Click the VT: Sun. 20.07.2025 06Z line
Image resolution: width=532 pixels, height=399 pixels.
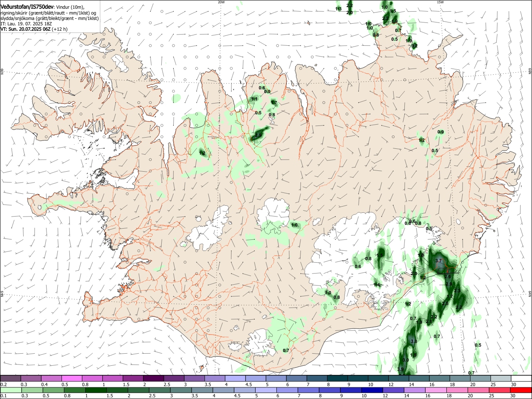[x=34, y=30]
